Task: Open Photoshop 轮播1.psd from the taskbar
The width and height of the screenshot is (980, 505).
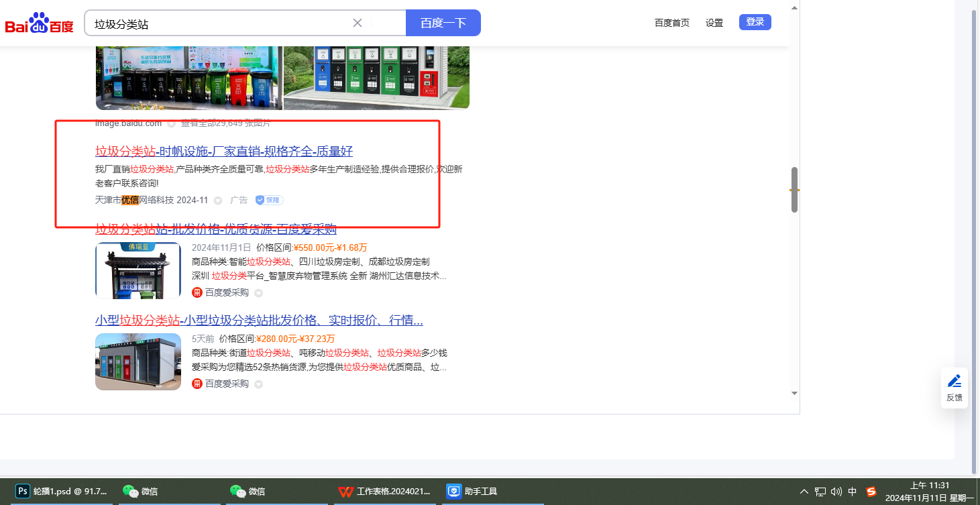Action: click(x=61, y=492)
